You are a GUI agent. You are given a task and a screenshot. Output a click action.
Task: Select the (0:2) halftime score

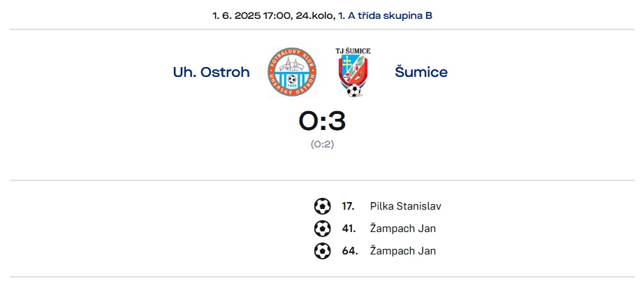click(x=322, y=145)
